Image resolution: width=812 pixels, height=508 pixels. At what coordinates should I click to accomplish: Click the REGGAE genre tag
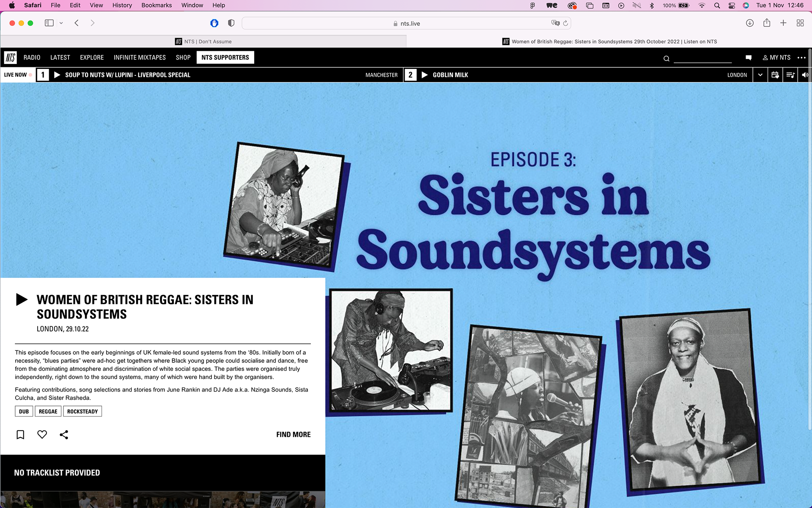pyautogui.click(x=48, y=411)
